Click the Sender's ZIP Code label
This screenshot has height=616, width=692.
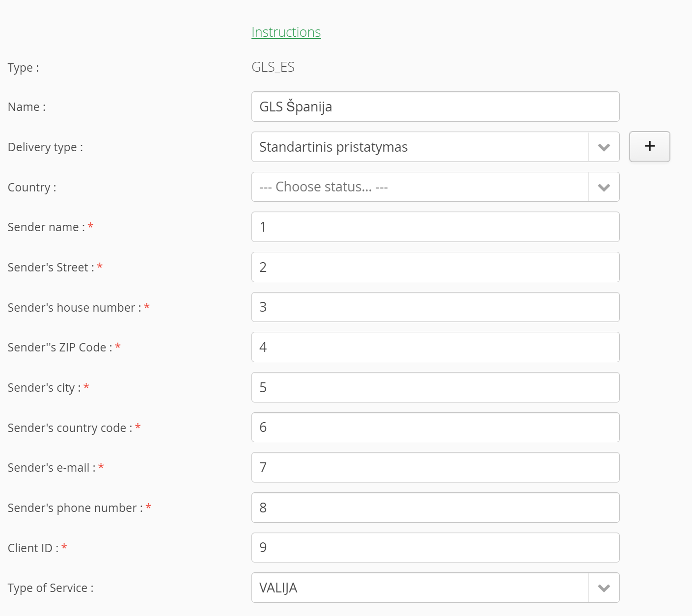(x=64, y=348)
